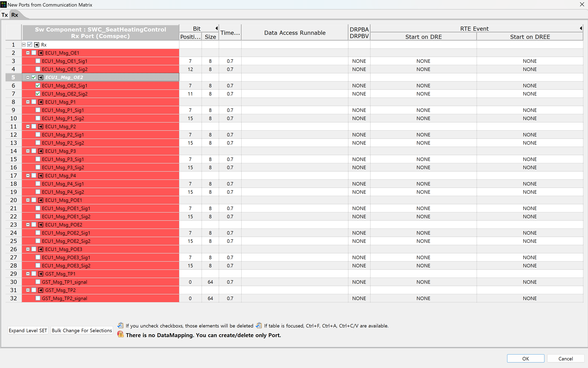Collapse the ECU1_Msg_P4 node
The image size is (588, 368).
[28, 176]
